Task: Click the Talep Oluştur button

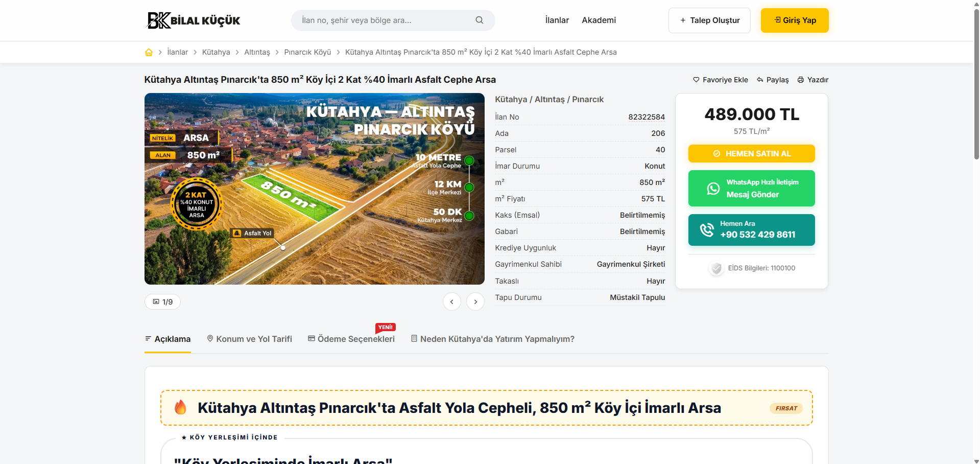Action: [x=709, y=20]
